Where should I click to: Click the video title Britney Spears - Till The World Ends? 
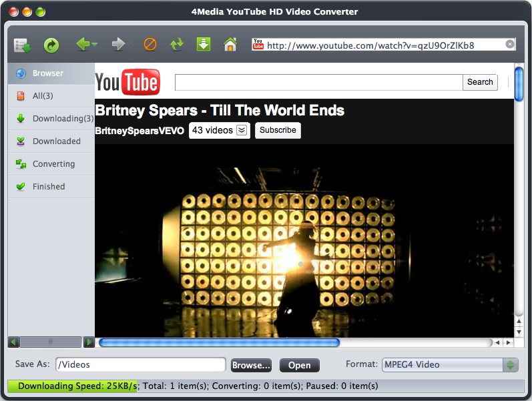[x=220, y=111]
